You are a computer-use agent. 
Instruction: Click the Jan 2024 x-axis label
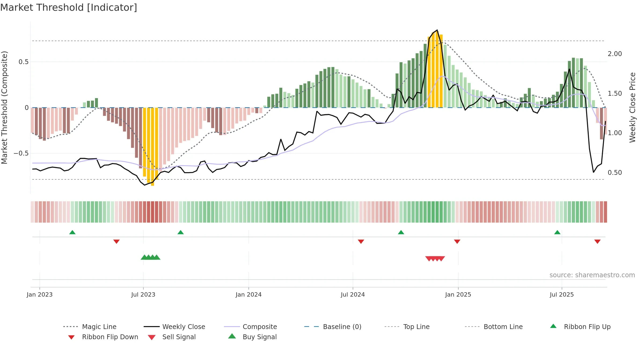click(x=248, y=294)
